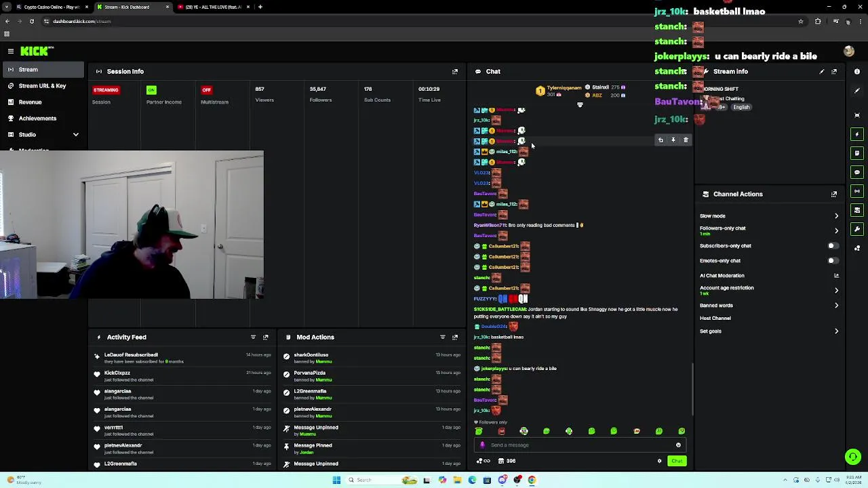Click the STREAMING session badge

tap(106, 89)
